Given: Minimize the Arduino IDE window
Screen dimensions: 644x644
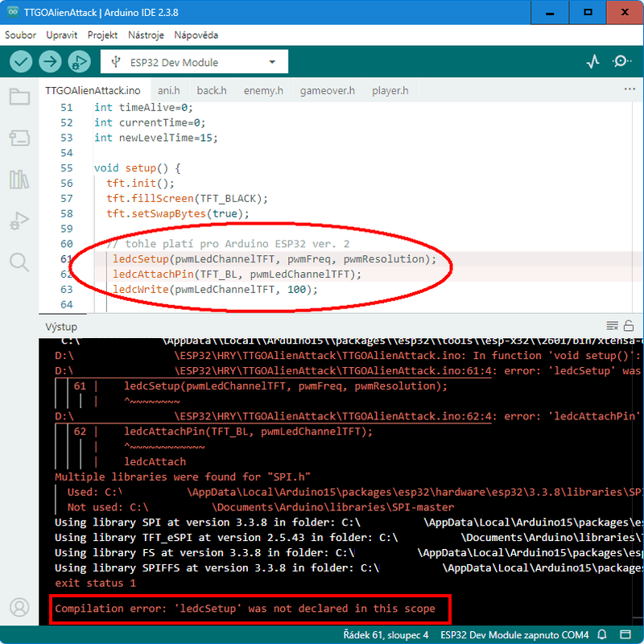Looking at the screenshot, I should (x=550, y=12).
